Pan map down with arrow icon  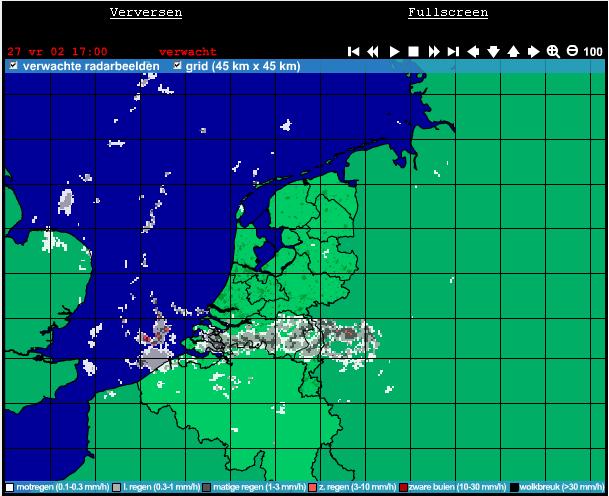click(493, 52)
